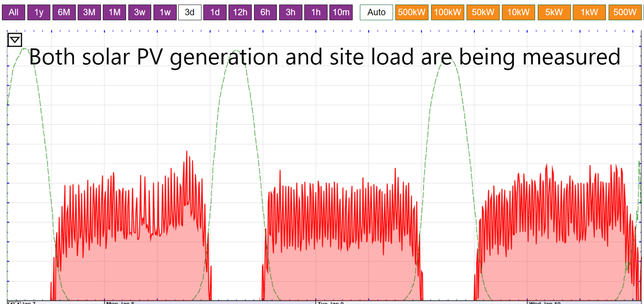Viewport: 644px width, 304px height.
Task: Choose the 10kW vertical scale
Action: pos(518,12)
